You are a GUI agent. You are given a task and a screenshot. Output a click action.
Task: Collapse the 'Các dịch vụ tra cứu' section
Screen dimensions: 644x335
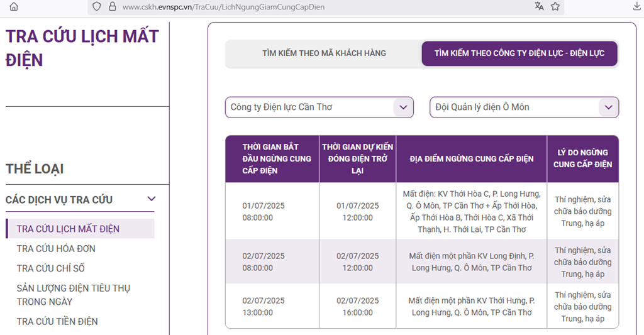[x=151, y=199]
